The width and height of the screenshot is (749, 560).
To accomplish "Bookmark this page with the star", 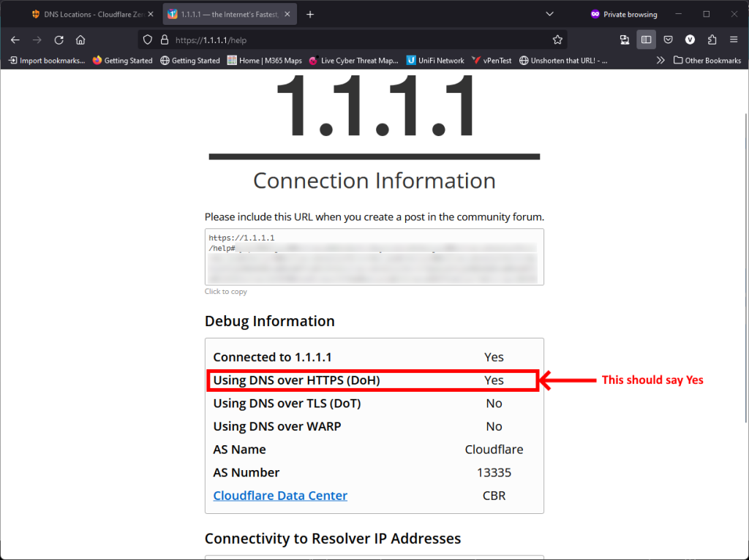I will click(557, 40).
